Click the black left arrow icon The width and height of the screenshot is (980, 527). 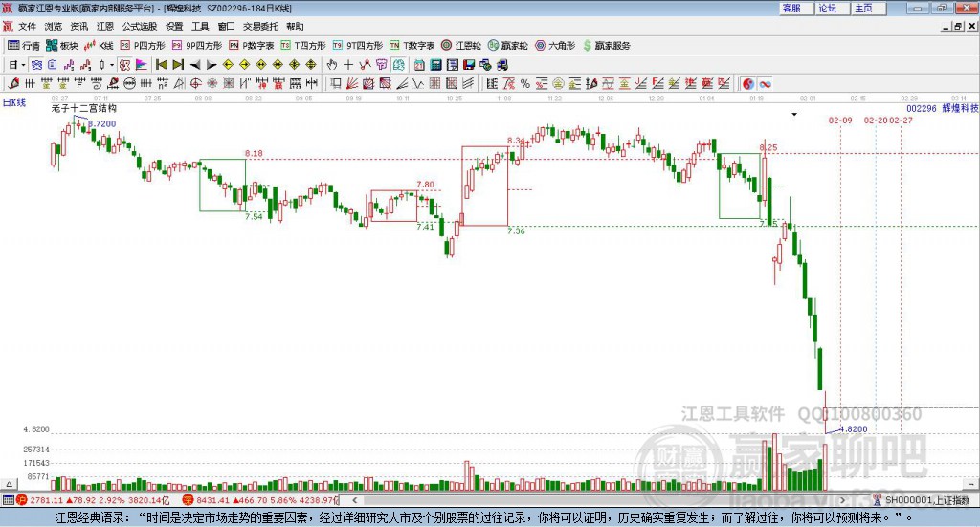195,65
